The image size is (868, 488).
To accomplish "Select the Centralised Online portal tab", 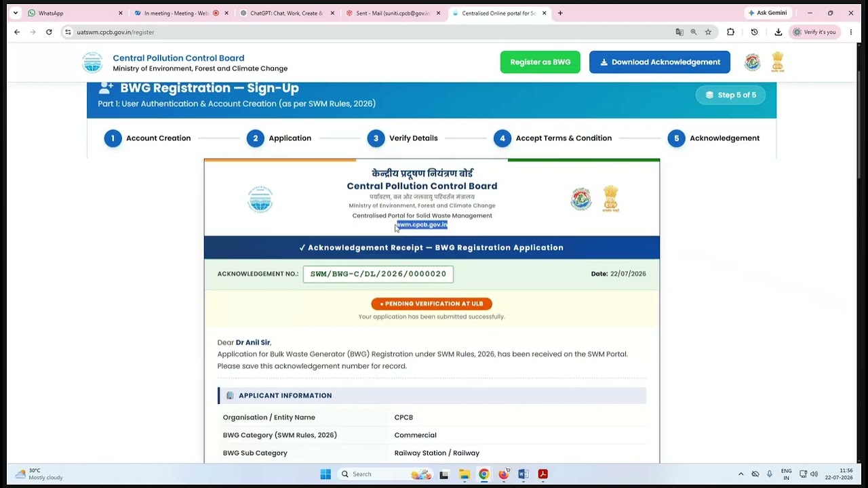I will click(500, 13).
